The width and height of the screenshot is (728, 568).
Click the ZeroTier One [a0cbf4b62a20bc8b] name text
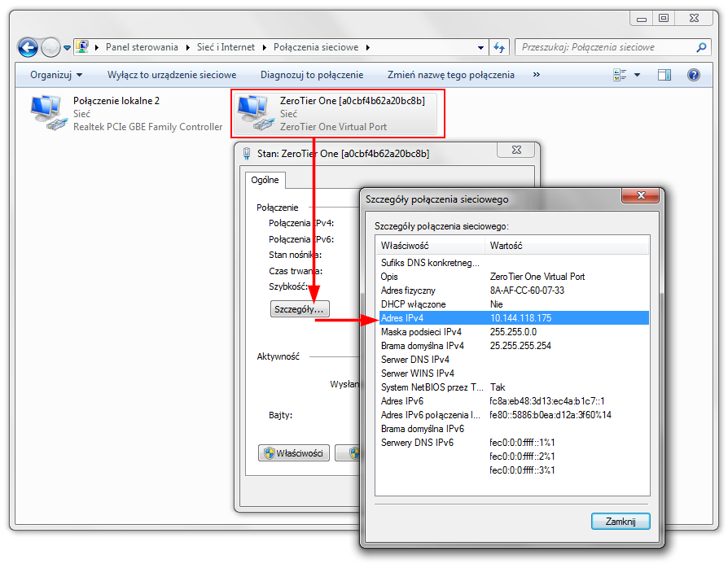coord(353,101)
